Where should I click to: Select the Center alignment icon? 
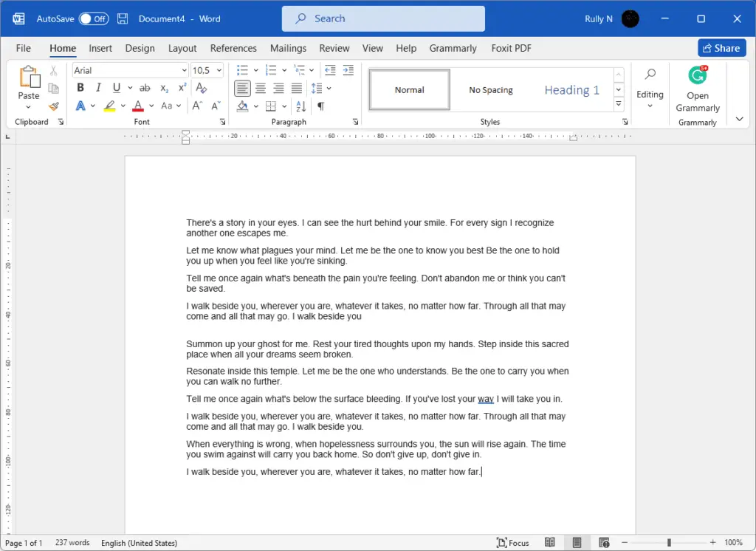260,88
